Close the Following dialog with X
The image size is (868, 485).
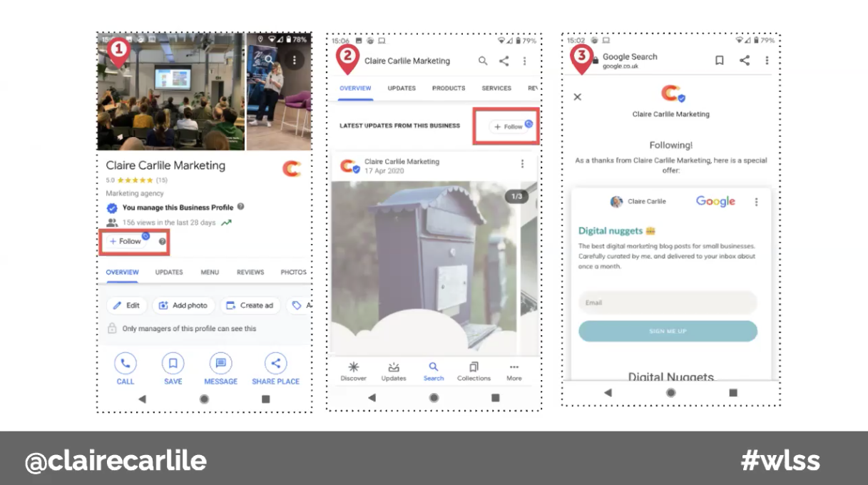tap(578, 97)
